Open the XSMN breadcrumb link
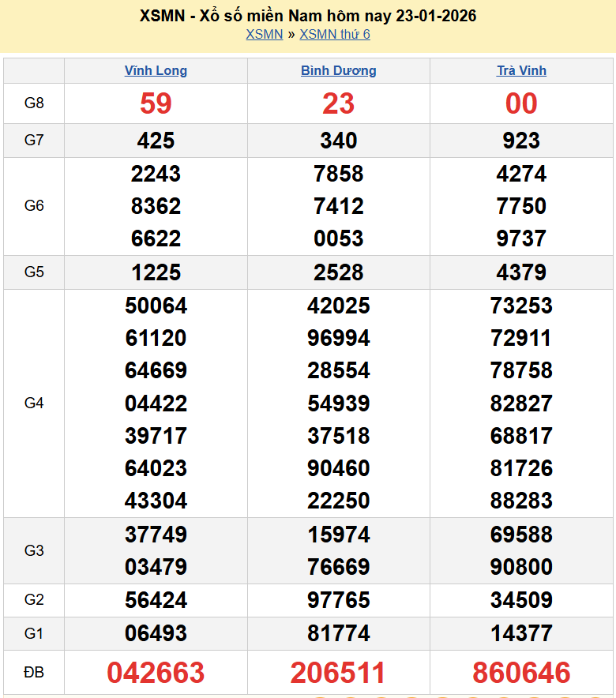Image resolution: width=616 pixels, height=698 pixels. click(x=264, y=34)
